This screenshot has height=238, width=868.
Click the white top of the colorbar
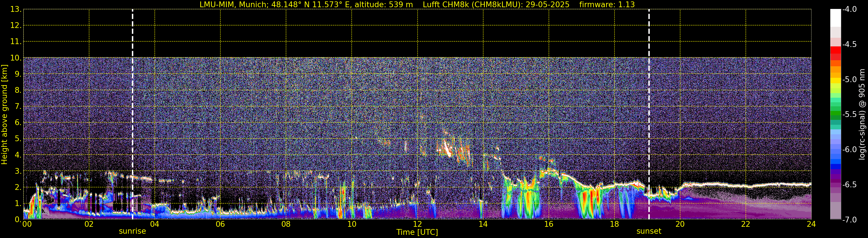pyautogui.click(x=836, y=18)
